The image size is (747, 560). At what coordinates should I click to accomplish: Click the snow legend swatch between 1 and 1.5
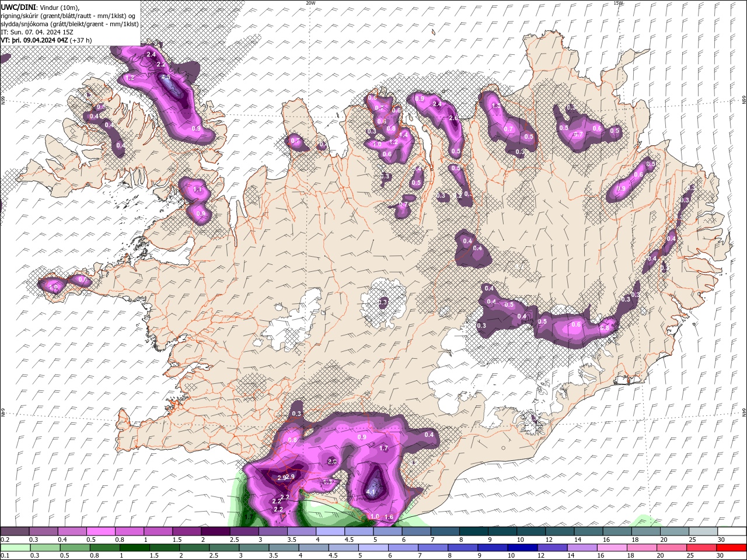point(158,531)
